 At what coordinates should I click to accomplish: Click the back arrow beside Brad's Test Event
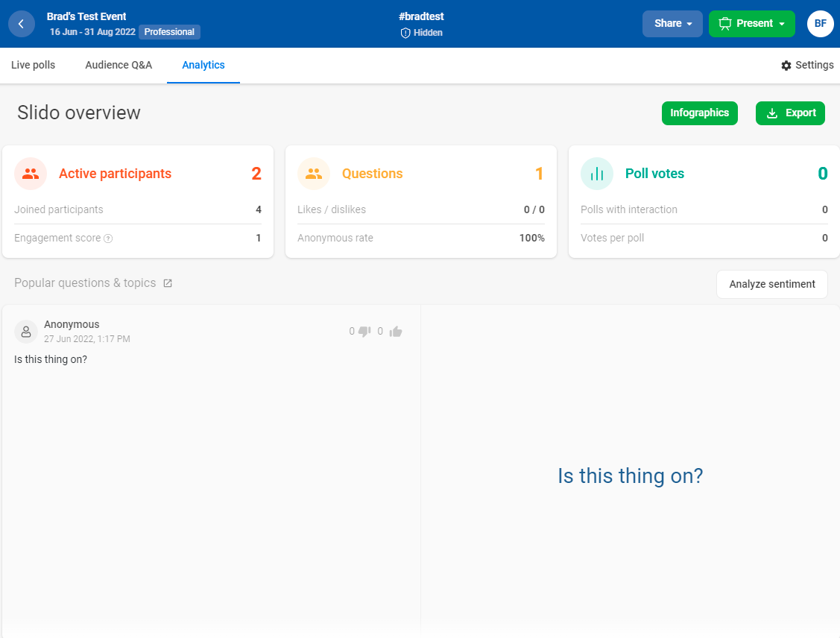(21, 23)
